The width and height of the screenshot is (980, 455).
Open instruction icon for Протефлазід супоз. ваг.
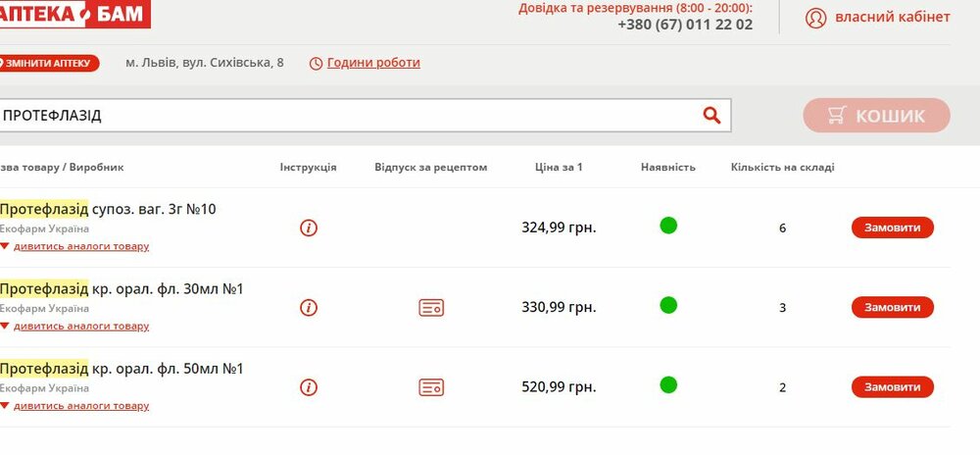tap(308, 228)
